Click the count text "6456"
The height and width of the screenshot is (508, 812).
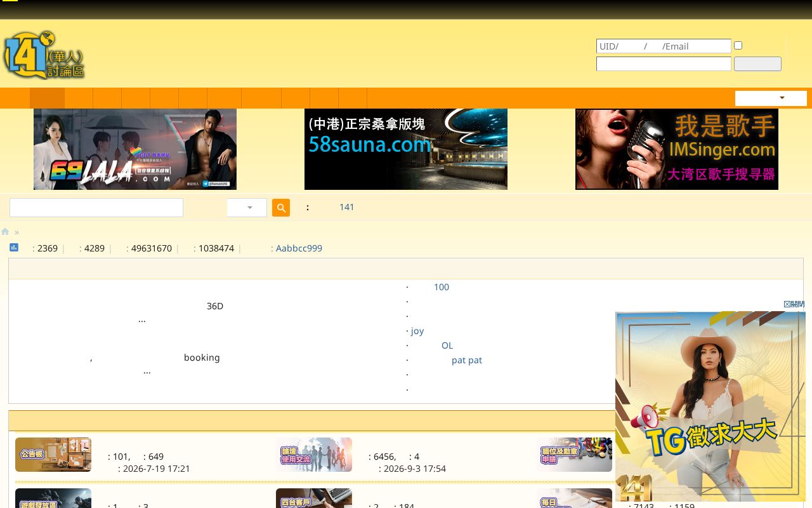pyautogui.click(x=384, y=457)
